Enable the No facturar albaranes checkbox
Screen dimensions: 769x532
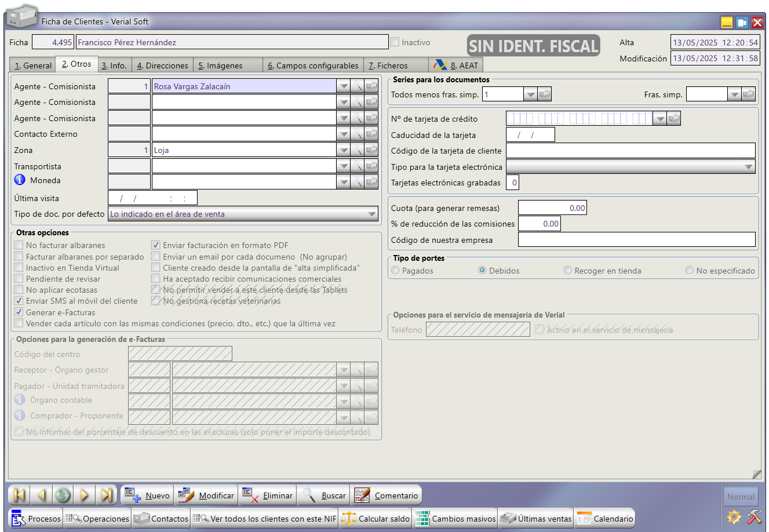coord(19,245)
